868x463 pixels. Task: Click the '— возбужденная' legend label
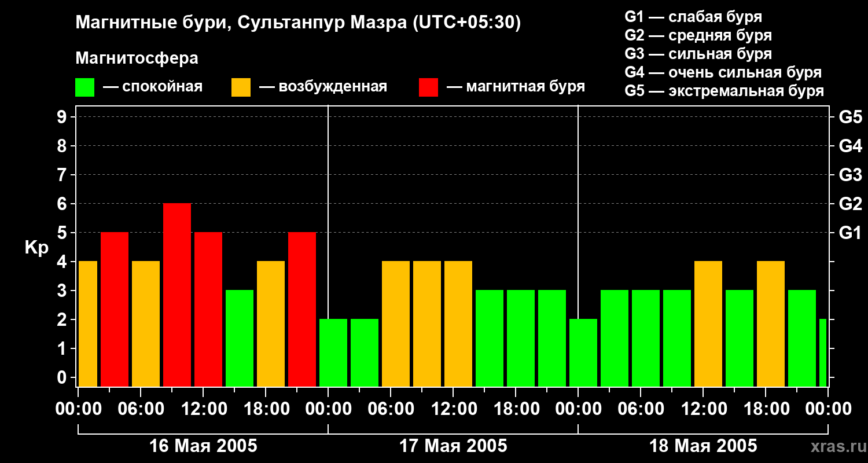point(323,87)
